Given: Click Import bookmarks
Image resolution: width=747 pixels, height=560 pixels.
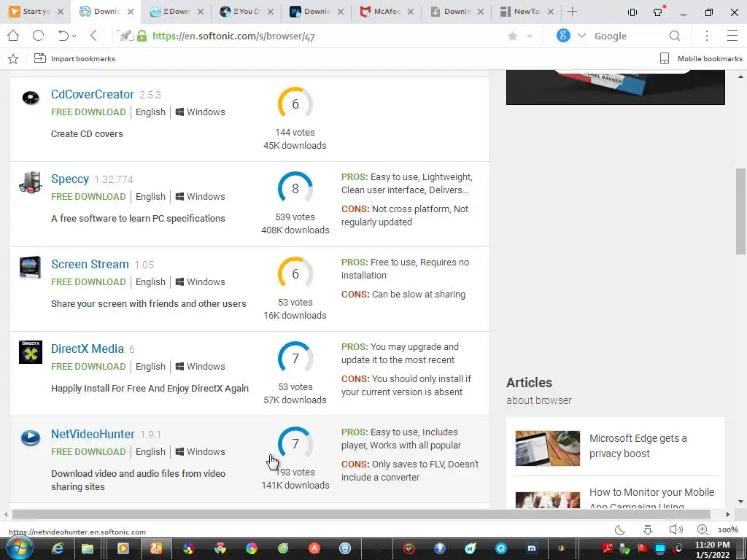Looking at the screenshot, I should (75, 58).
